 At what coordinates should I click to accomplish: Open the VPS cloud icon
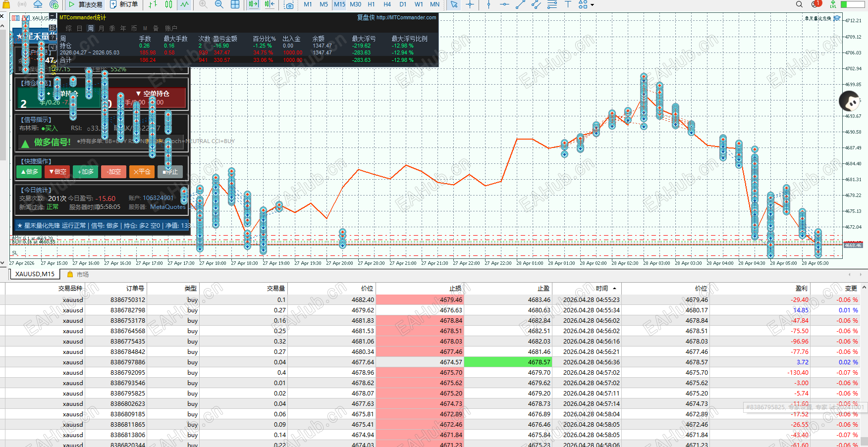pos(38,4)
